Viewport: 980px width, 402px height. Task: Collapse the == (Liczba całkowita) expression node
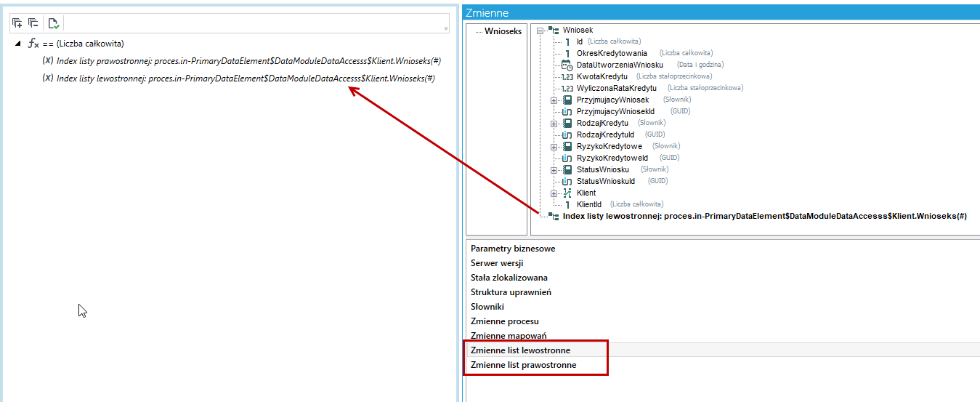click(x=17, y=44)
